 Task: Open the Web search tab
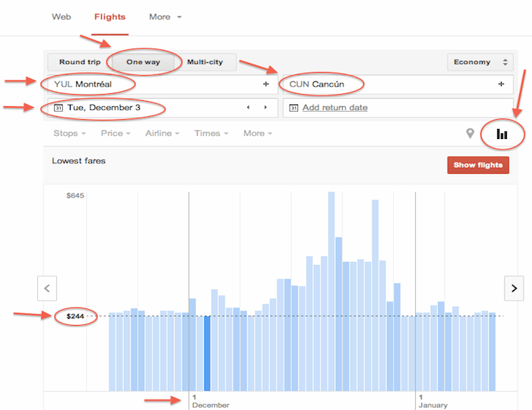pos(62,17)
